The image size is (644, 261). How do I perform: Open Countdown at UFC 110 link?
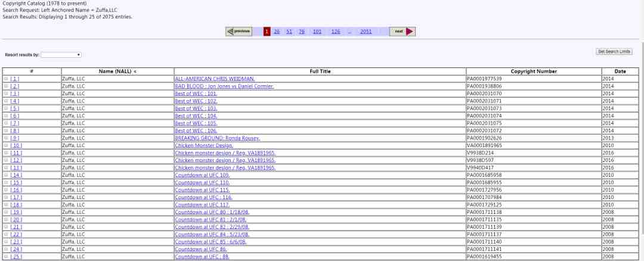[x=202, y=182]
